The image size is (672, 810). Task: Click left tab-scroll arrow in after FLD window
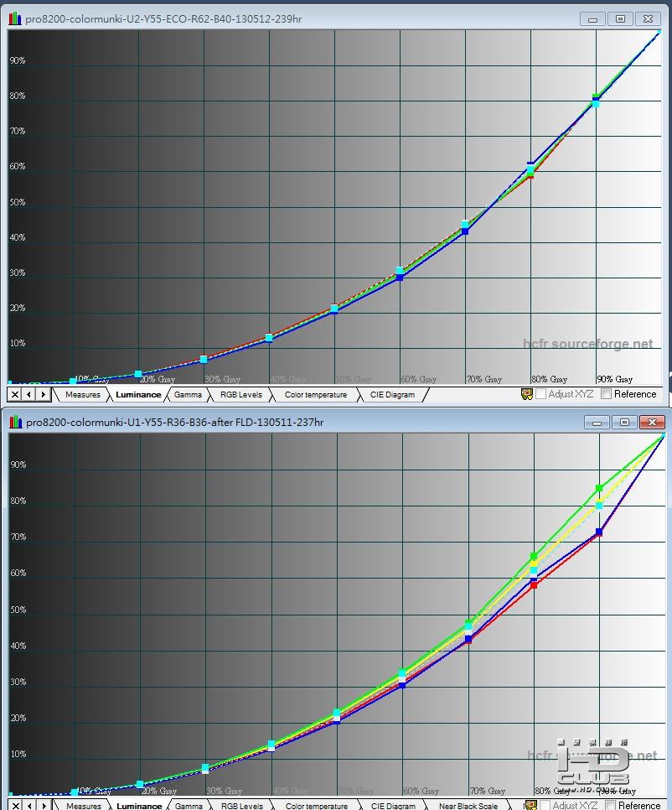pos(30,805)
